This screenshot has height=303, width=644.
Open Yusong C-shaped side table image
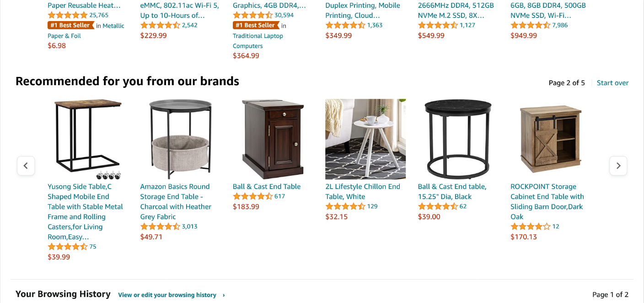tap(88, 139)
